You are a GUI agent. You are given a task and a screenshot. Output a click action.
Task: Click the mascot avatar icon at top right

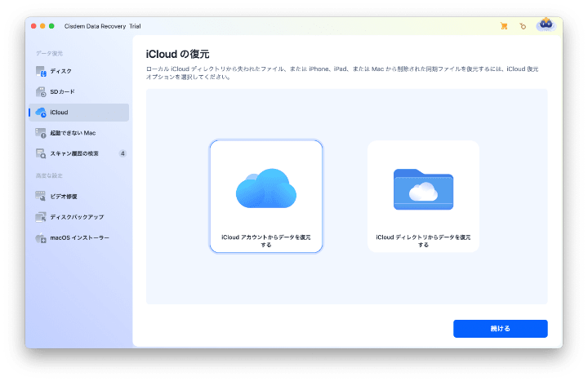pyautogui.click(x=545, y=25)
